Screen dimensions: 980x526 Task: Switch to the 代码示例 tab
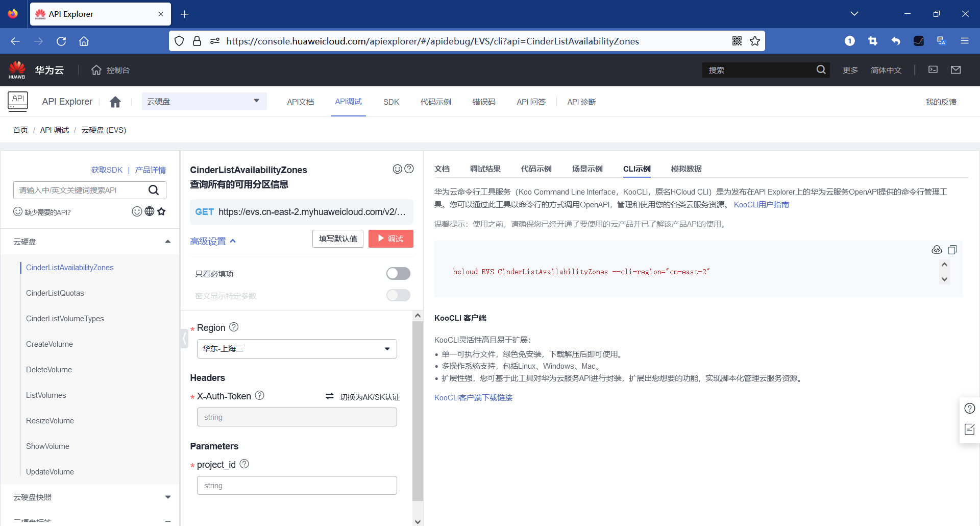point(536,169)
